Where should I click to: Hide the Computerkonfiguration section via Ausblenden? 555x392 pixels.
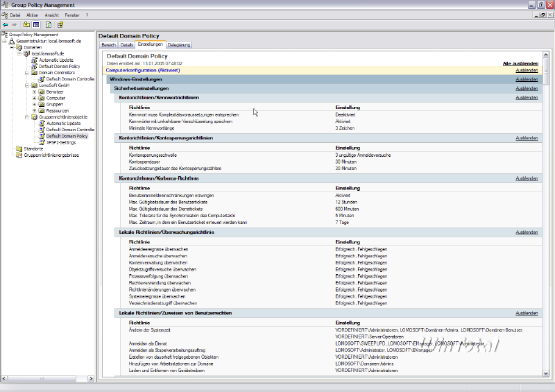tap(527, 70)
